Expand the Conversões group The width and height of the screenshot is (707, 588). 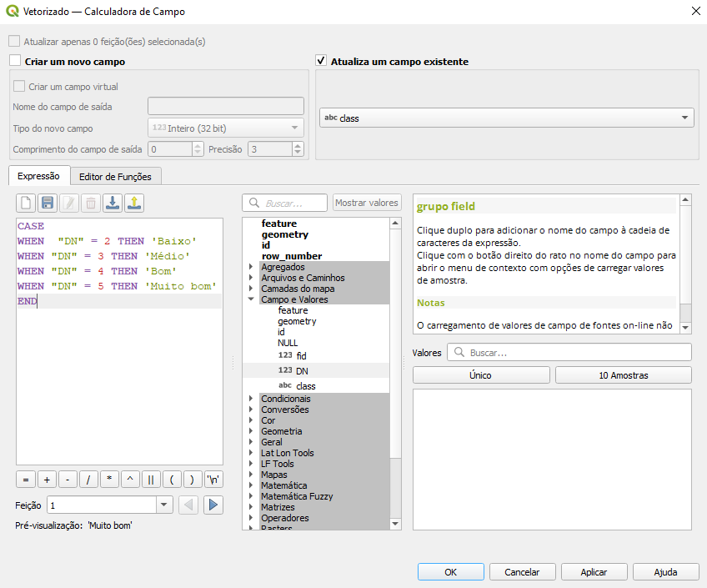point(251,409)
